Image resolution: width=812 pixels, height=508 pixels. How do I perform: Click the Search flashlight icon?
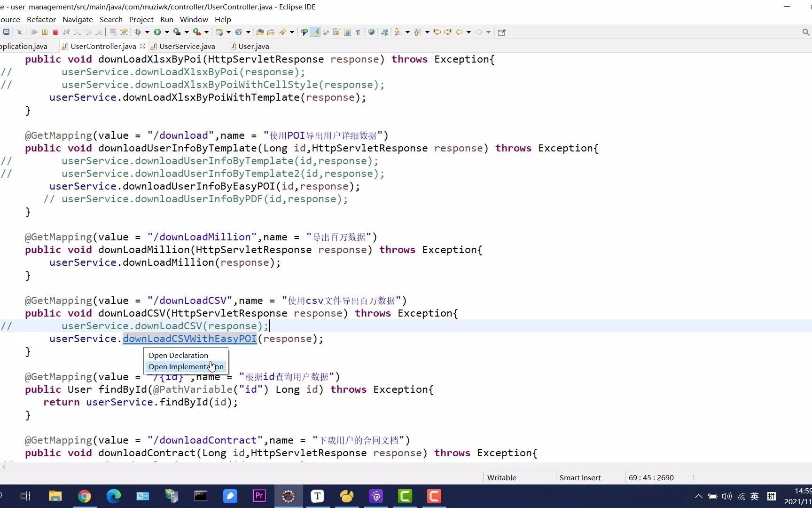(282, 32)
